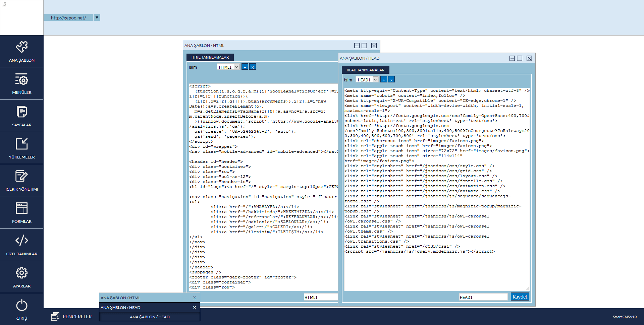Add a new HEAD definition with plus button

coord(384,80)
